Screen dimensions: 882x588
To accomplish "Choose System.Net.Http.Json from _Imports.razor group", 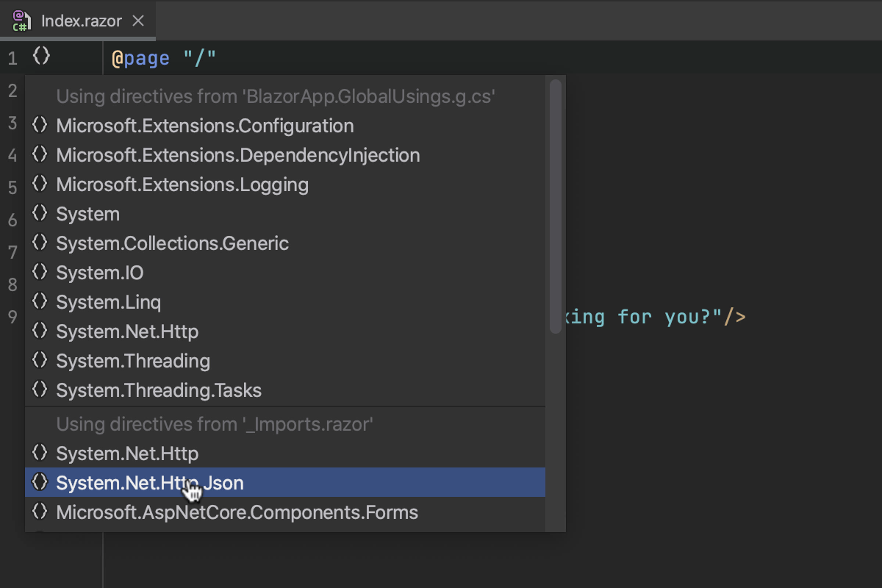I will pyautogui.click(x=150, y=483).
